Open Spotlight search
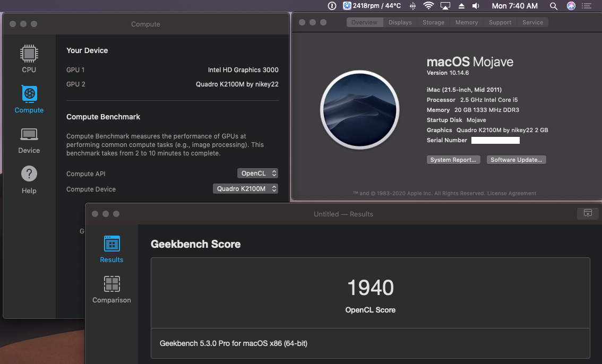 (553, 6)
